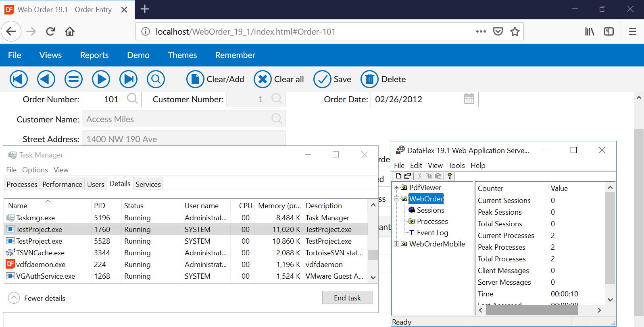This screenshot has width=644, height=327.
Task: Expand the WebOrderMobile tree node
Action: (x=396, y=244)
